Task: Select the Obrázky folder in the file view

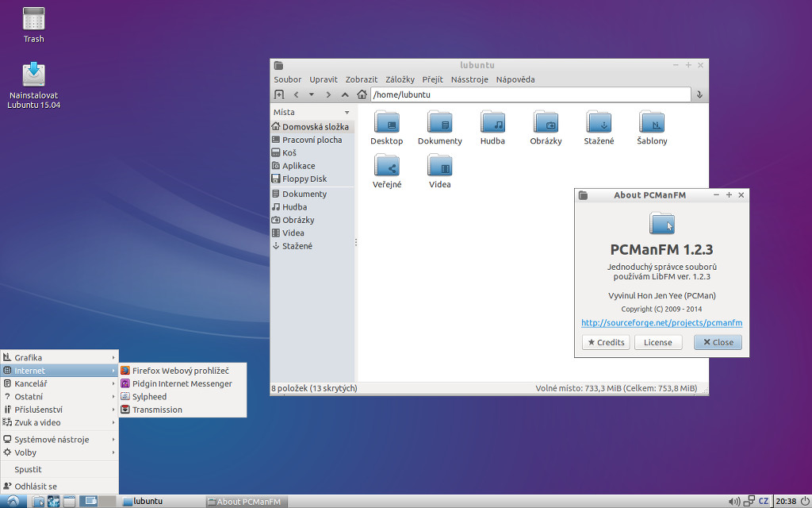Action: coord(546,127)
